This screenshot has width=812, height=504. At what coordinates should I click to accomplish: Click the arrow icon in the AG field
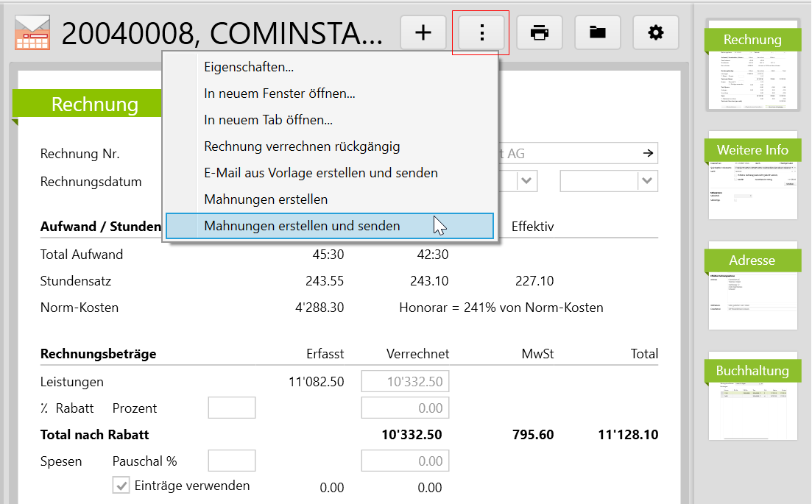point(648,154)
